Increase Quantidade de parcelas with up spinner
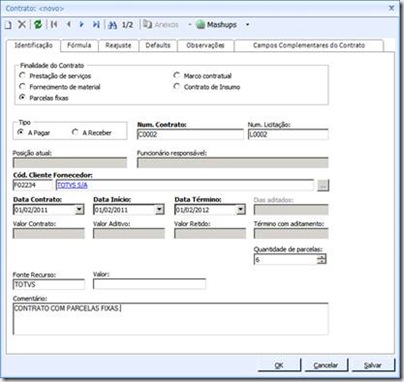404x382 pixels. pos(321,257)
